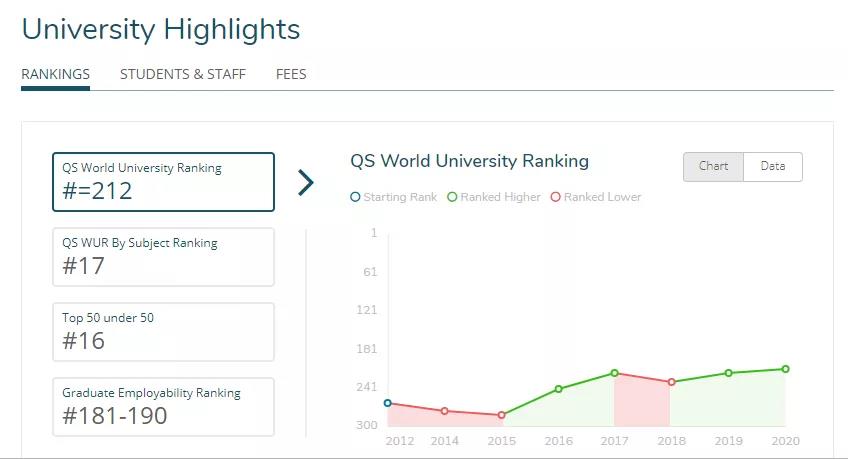848x459 pixels.
Task: Click the 61 y-axis label
Action: 370,271
